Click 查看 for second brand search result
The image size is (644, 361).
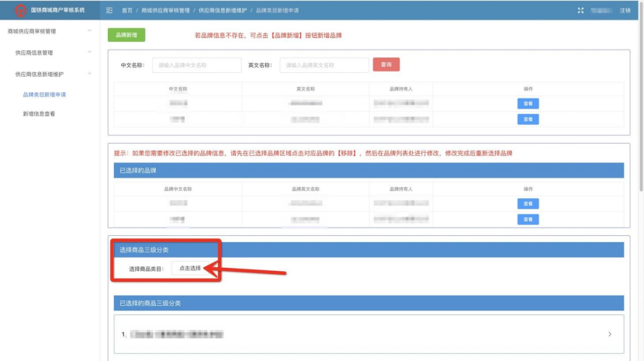tap(528, 119)
